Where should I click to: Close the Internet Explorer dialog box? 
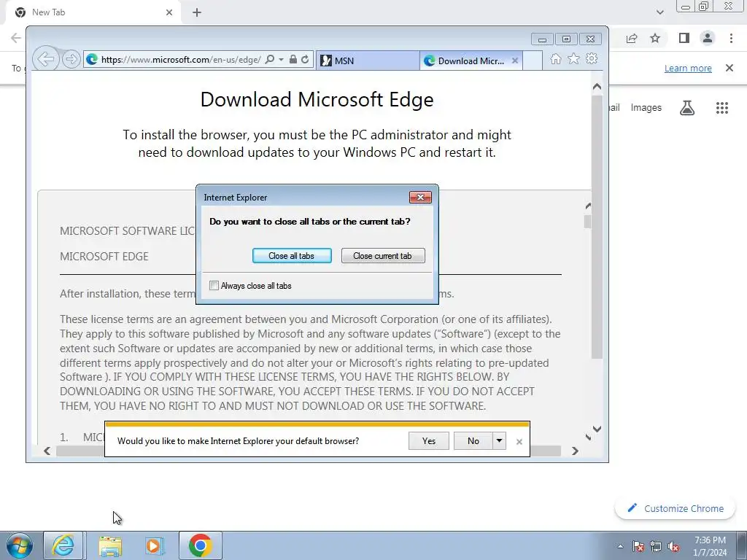420,197
